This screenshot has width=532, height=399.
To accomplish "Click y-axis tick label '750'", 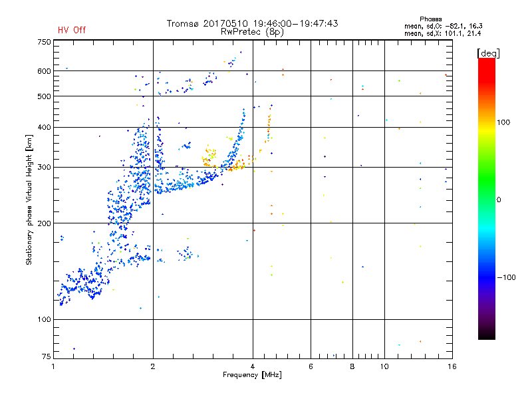I will click(44, 42).
